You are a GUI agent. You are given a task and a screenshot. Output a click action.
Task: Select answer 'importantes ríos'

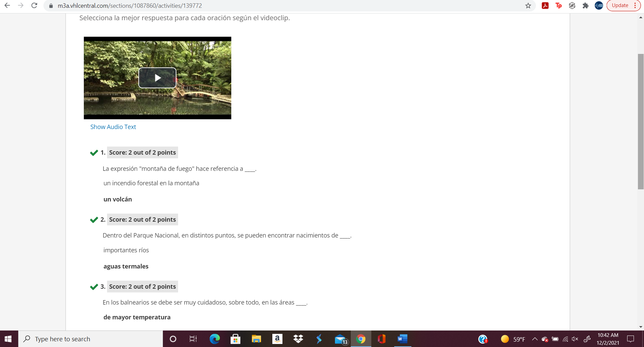126,250
